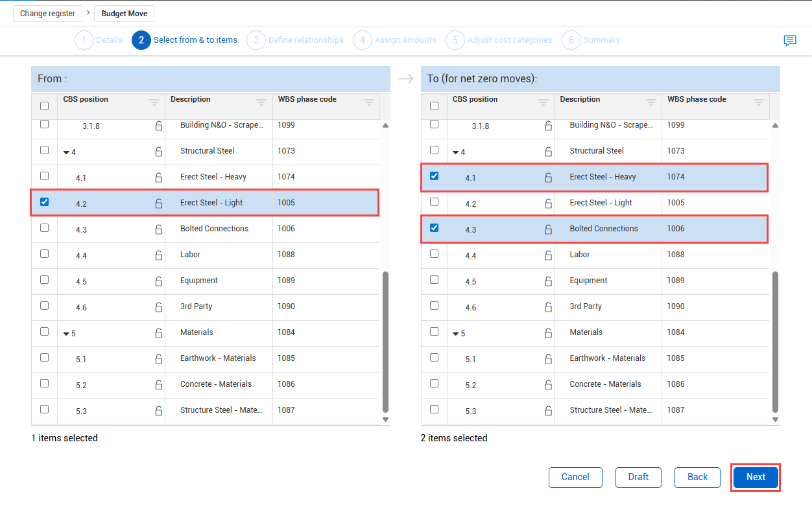
Task: Check the From row 4.3 Bolted Connections checkbox
Action: click(x=44, y=228)
